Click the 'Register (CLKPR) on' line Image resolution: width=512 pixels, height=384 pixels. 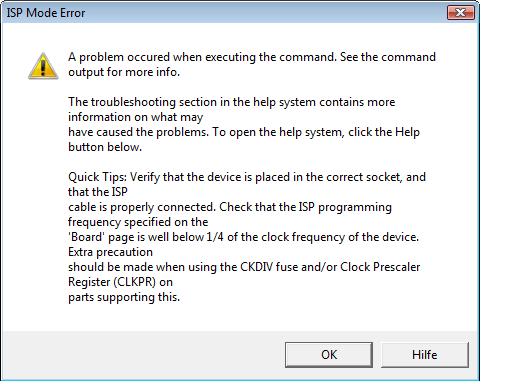pos(120,282)
